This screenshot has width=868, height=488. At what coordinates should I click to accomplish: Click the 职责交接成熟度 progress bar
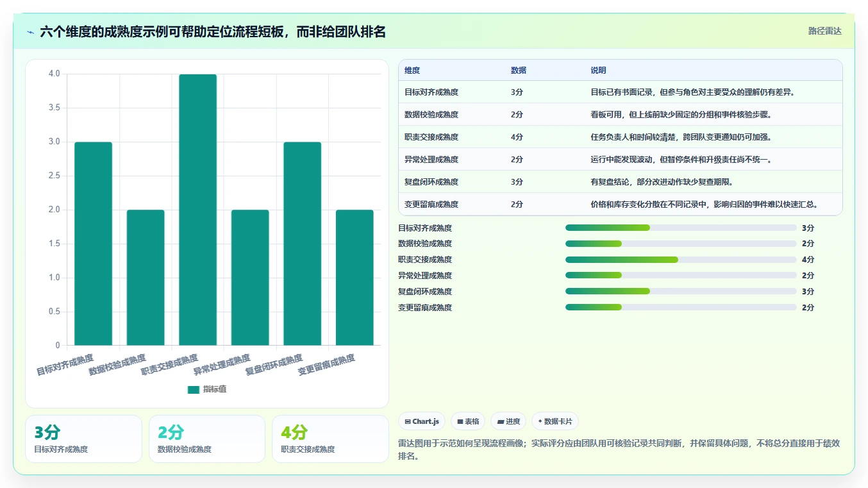pos(681,260)
